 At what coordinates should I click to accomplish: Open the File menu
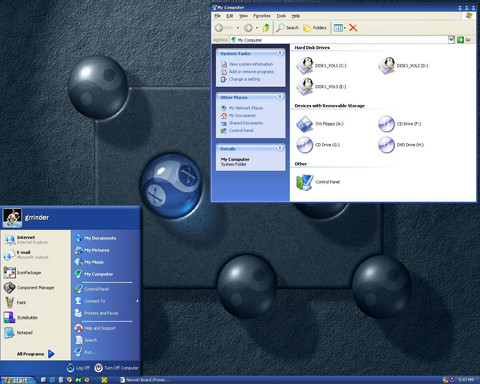[x=217, y=16]
